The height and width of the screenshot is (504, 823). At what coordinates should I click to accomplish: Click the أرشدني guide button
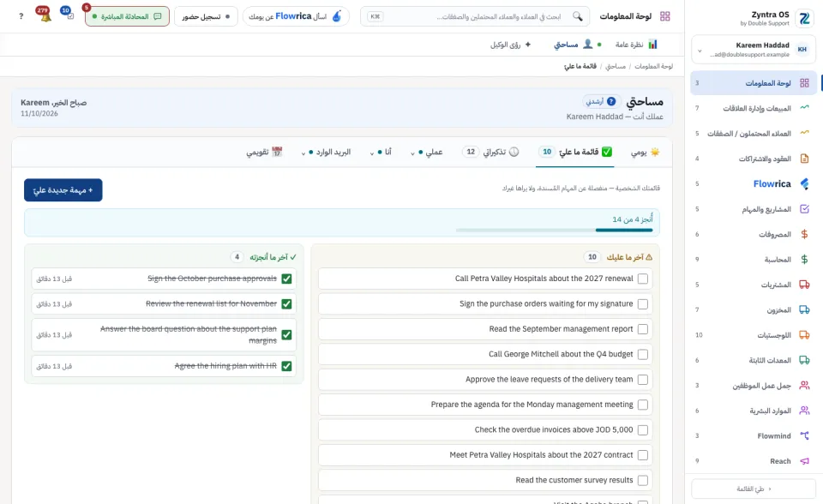click(x=602, y=101)
